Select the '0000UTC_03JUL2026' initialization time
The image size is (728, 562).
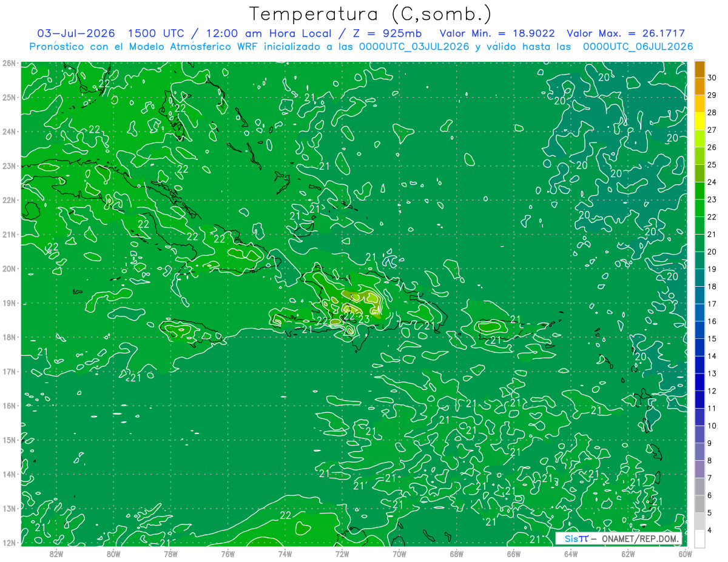pos(414,47)
